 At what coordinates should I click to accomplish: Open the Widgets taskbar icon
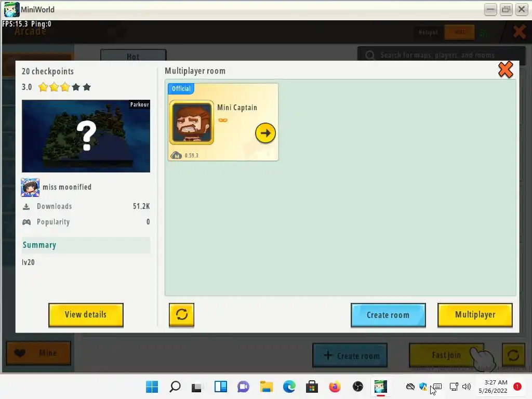tap(220, 387)
